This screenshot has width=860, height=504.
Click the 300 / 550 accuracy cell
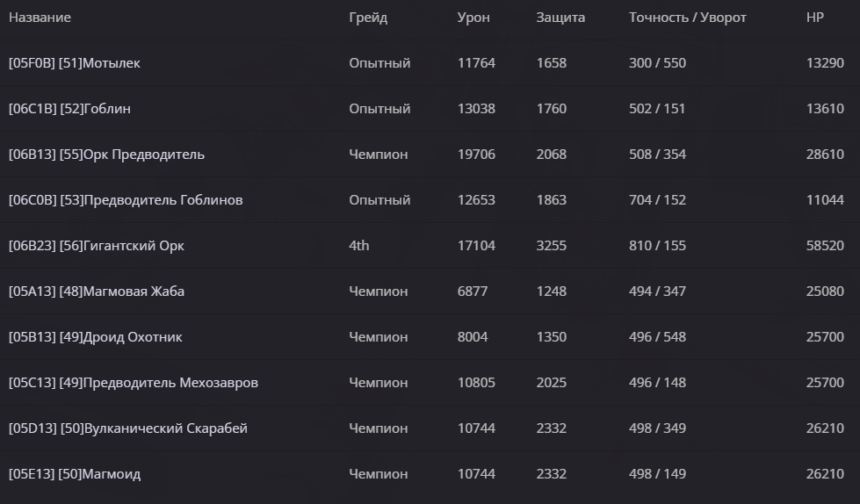coord(657,63)
